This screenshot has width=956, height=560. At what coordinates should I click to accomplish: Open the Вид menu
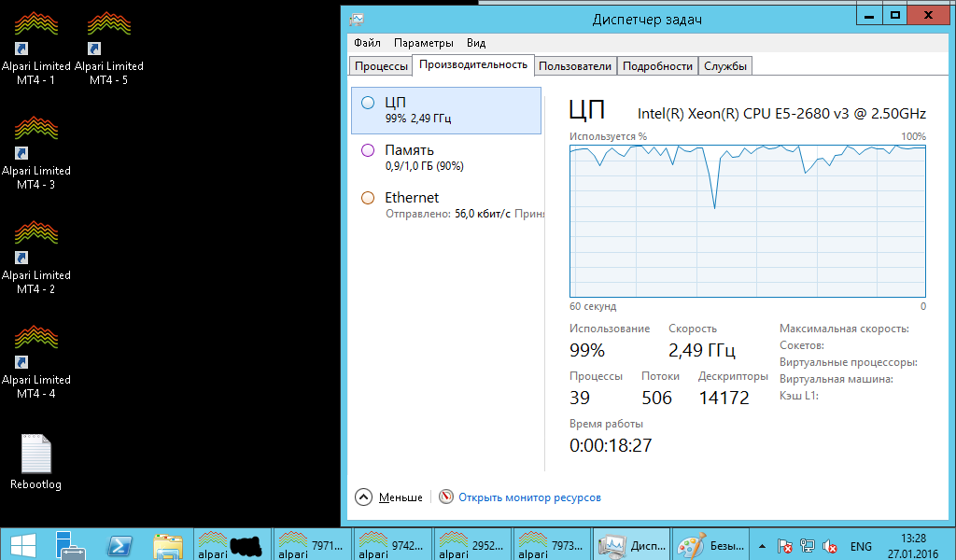click(x=476, y=43)
